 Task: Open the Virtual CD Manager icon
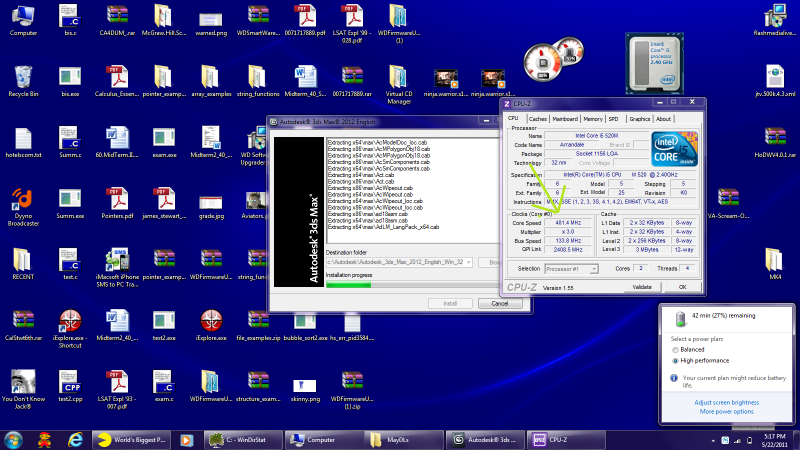point(398,85)
